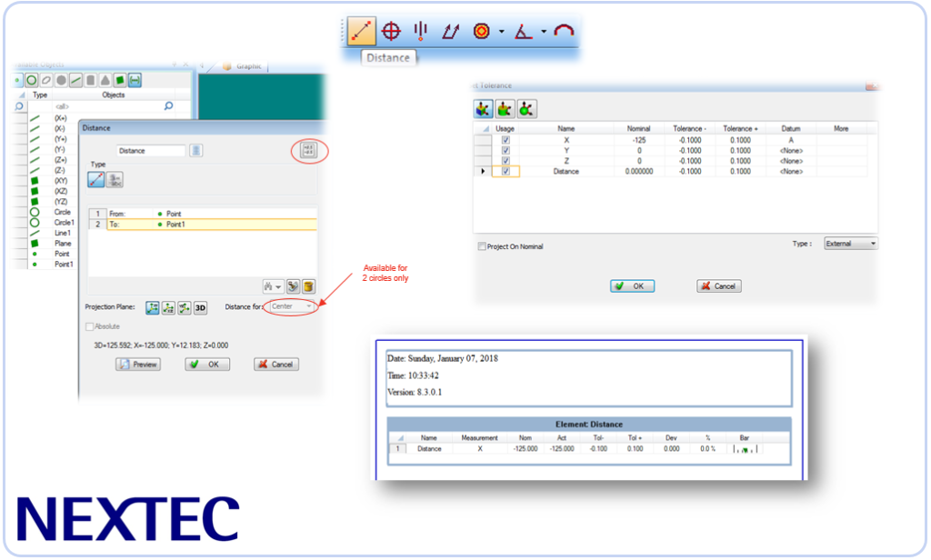The height and width of the screenshot is (560, 931).
Task: Select the Angle tool icon in the toolbar
Action: [x=523, y=31]
